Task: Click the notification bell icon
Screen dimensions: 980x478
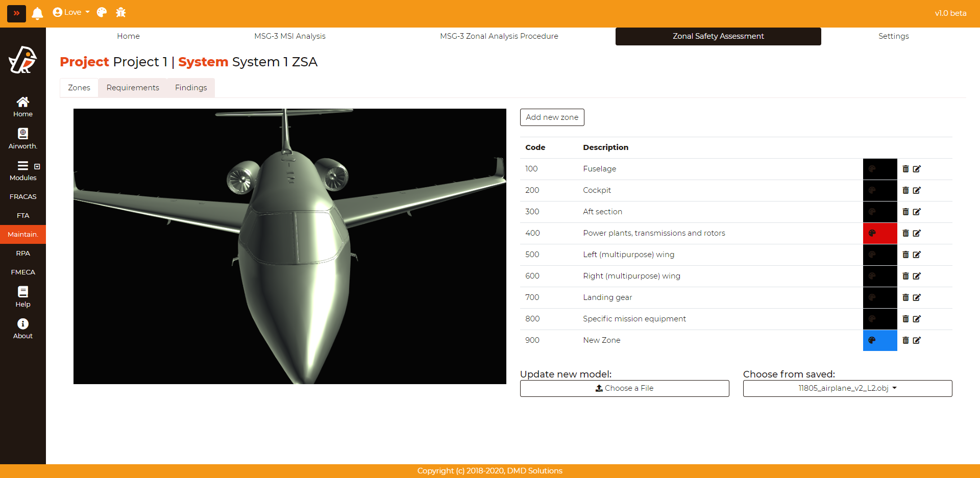Action: pos(37,13)
